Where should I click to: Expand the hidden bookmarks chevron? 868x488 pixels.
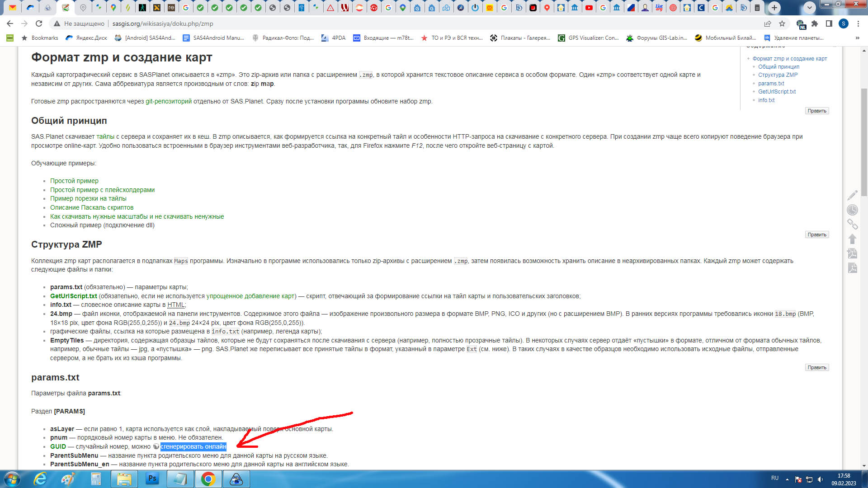pos(857,38)
